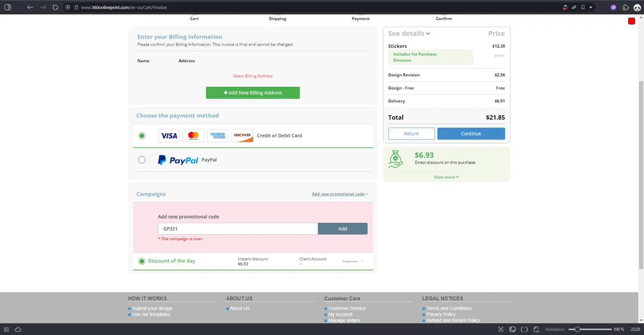Click the PayPal logo
Screen dimensions: 644x335
(178, 160)
